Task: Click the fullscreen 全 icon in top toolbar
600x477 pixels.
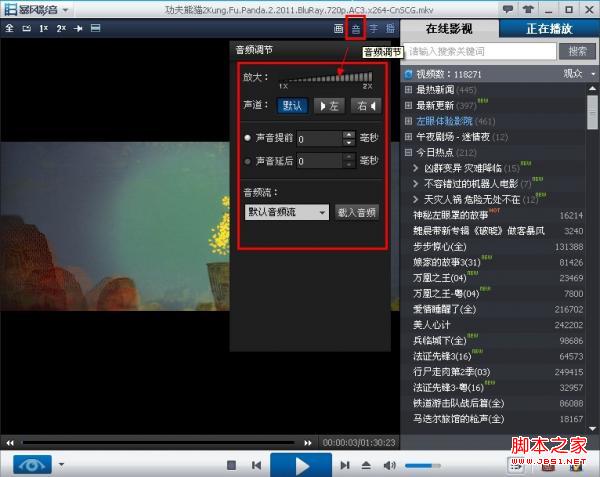Action: [x=9, y=28]
